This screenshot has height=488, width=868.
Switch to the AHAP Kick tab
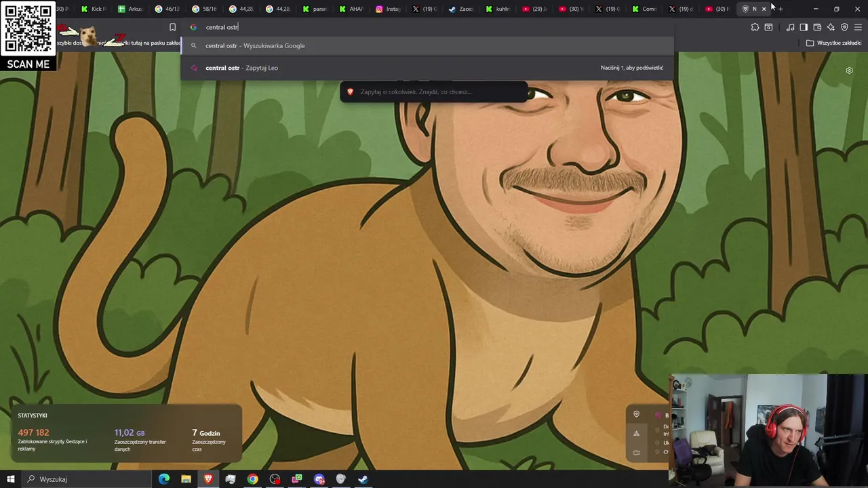tap(351, 9)
